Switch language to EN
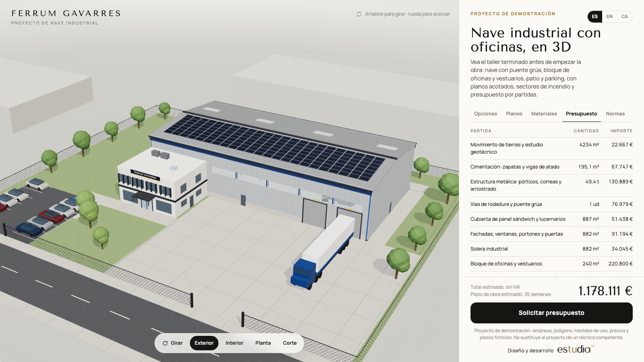The height and width of the screenshot is (362, 644). (x=609, y=16)
